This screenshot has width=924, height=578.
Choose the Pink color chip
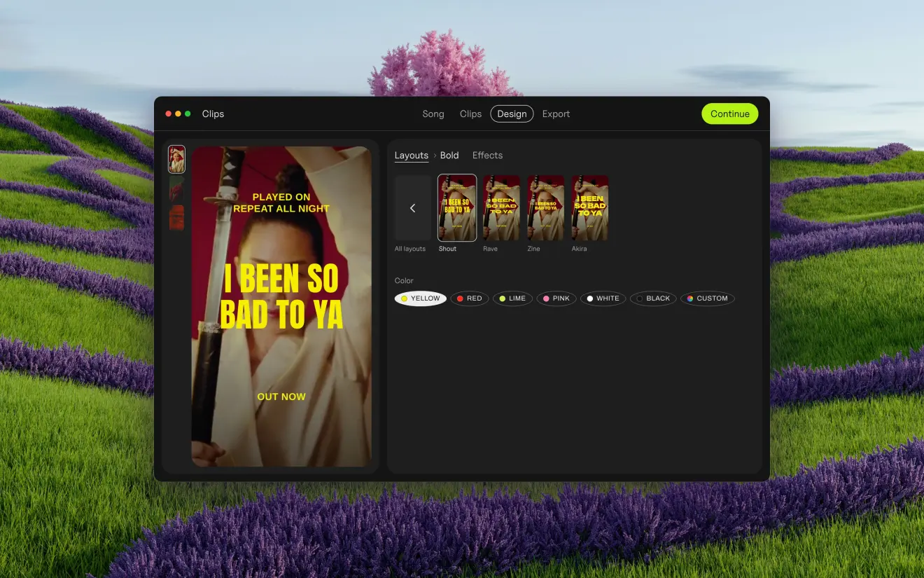click(556, 298)
